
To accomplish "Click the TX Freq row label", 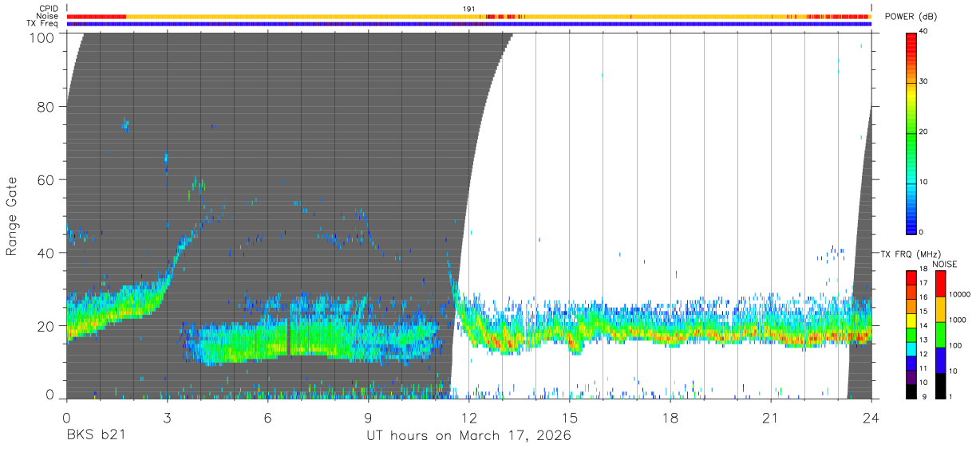I will [42, 23].
